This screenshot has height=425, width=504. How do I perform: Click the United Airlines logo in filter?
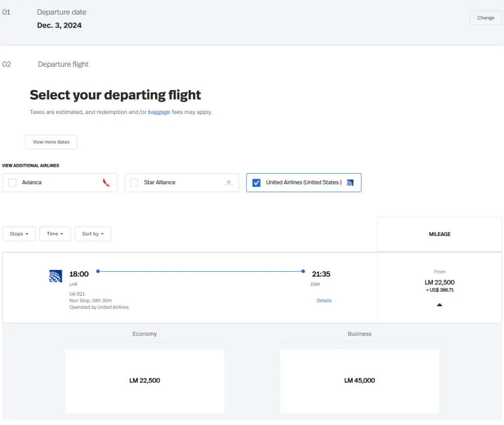[x=350, y=183]
